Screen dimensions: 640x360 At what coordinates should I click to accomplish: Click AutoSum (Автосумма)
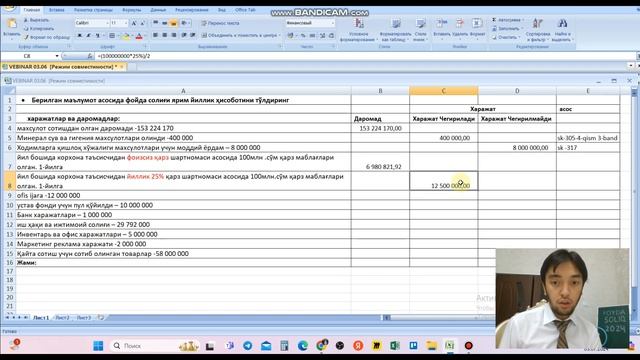click(x=507, y=20)
